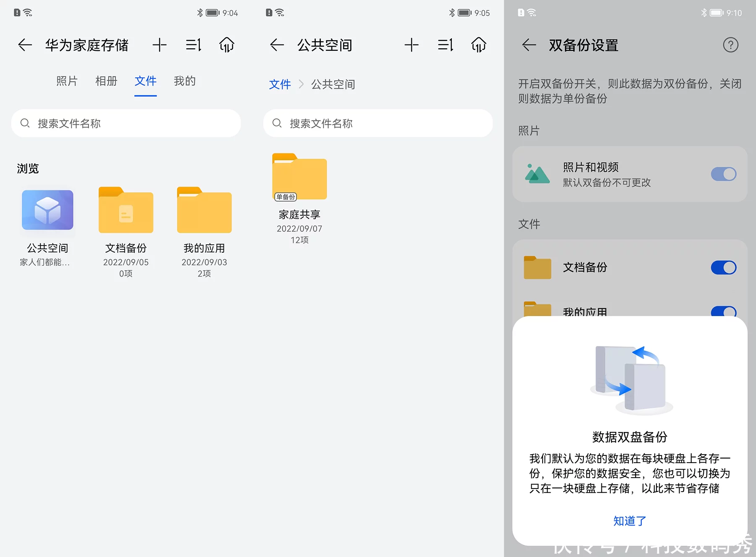Open the 公共空间 shared space item
This screenshot has height=557, width=756.
pyautogui.click(x=47, y=227)
